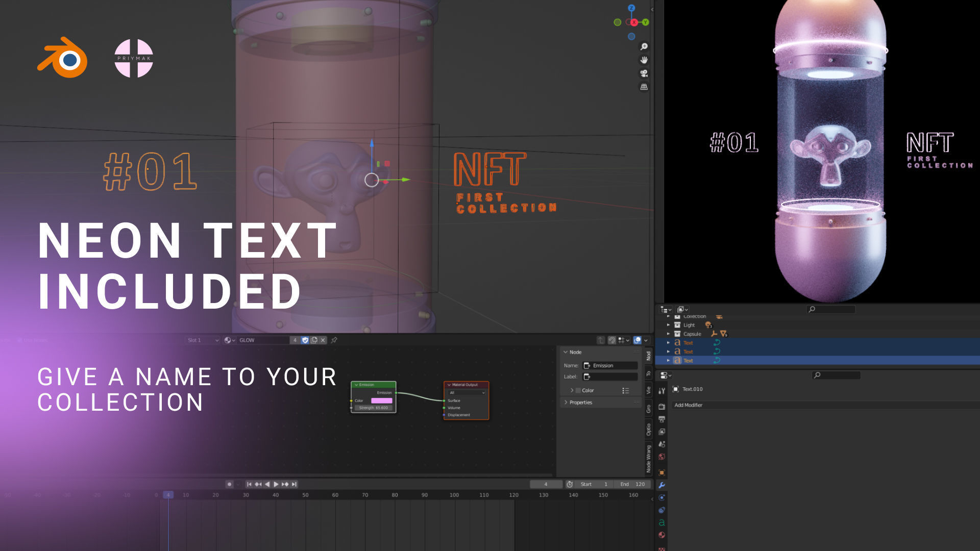Click the red X axis on navigation gizmo
Image resolution: width=980 pixels, height=551 pixels.
tap(634, 22)
